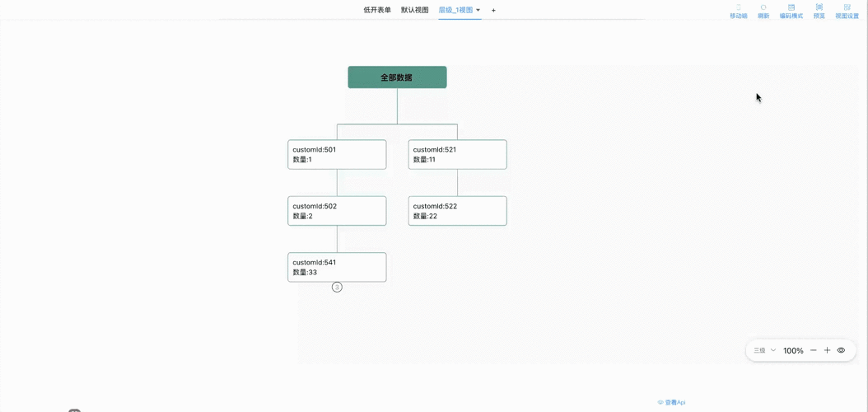Select the customId:521 node
868x412 pixels.
point(457,155)
